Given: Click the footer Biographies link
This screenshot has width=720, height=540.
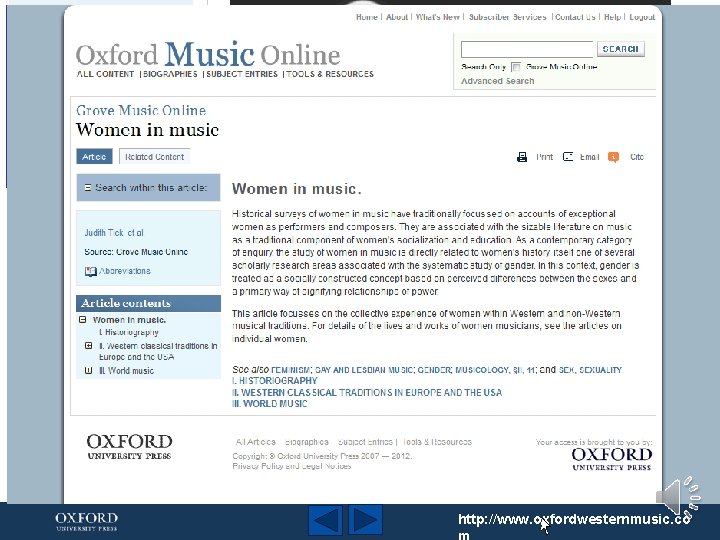Looking at the screenshot, I should tap(307, 442).
